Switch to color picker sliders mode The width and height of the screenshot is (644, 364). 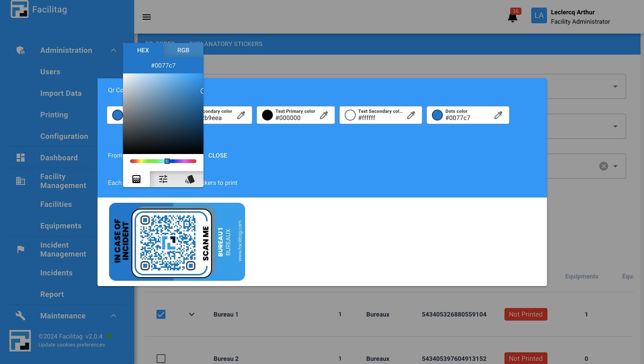(163, 179)
